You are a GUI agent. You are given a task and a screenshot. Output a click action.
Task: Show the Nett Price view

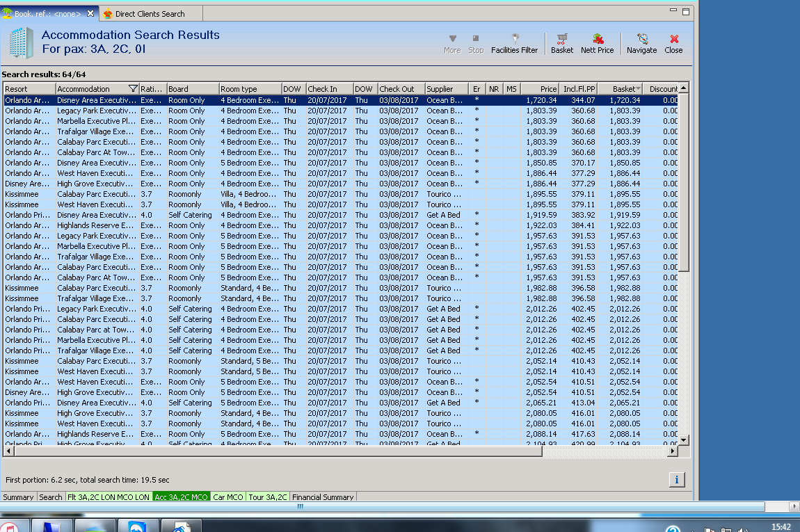point(598,43)
